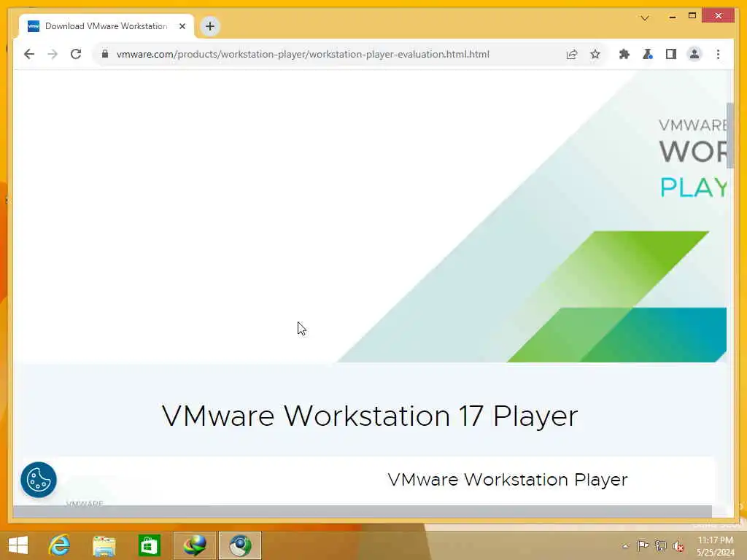Go back to the previous page
The image size is (747, 560).
29,54
